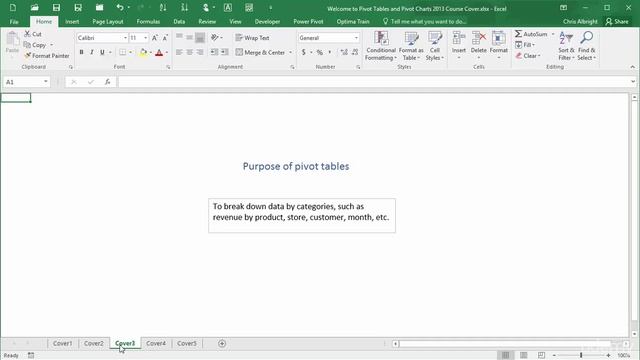
Task: Switch to the Power Pivot tab
Action: click(x=308, y=22)
